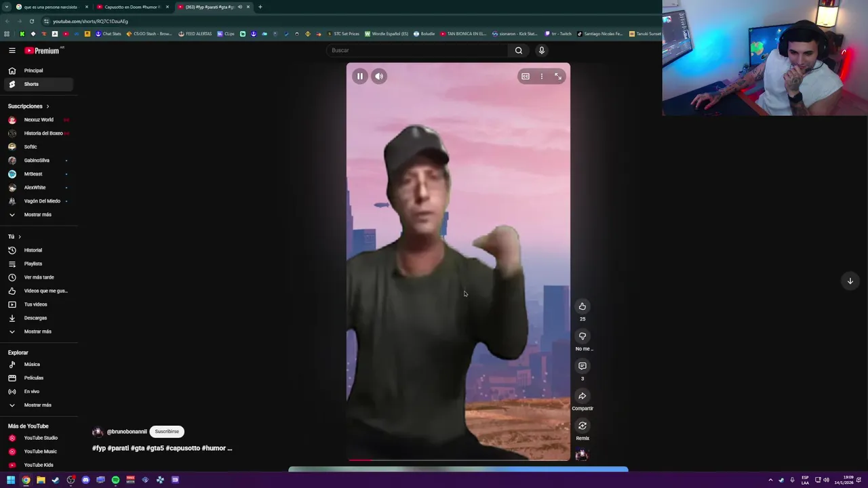Screen dimensions: 868x488
Task: Switch to 'Capusotto en Doom' tab
Action: coord(132,7)
